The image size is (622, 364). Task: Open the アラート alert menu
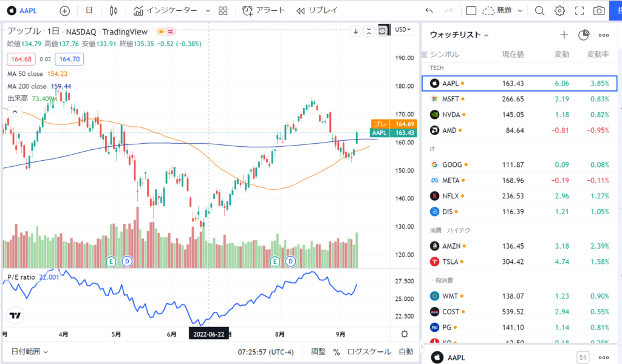click(264, 11)
